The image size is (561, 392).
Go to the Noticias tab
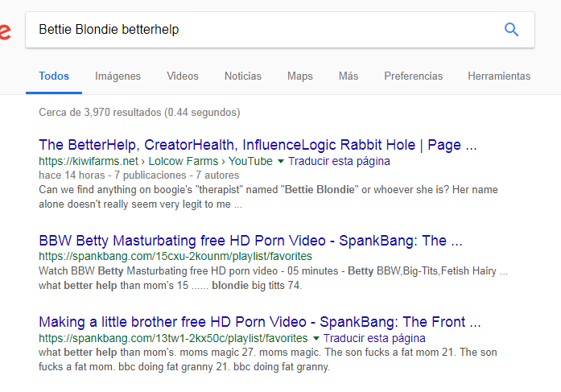tap(243, 76)
